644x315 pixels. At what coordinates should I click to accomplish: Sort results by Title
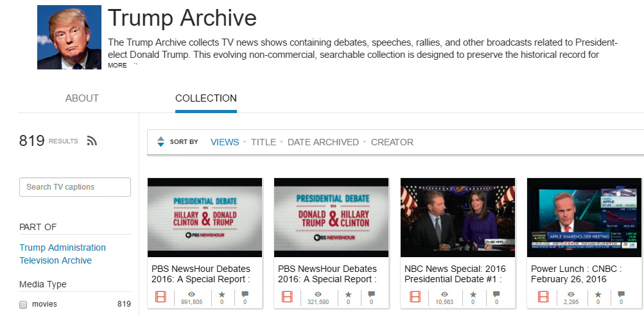point(263,142)
